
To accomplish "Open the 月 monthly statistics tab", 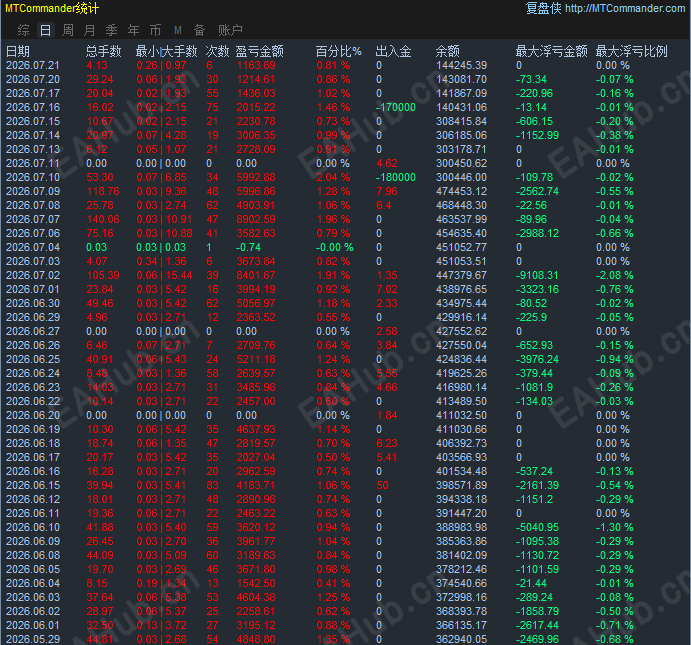I will pos(89,30).
